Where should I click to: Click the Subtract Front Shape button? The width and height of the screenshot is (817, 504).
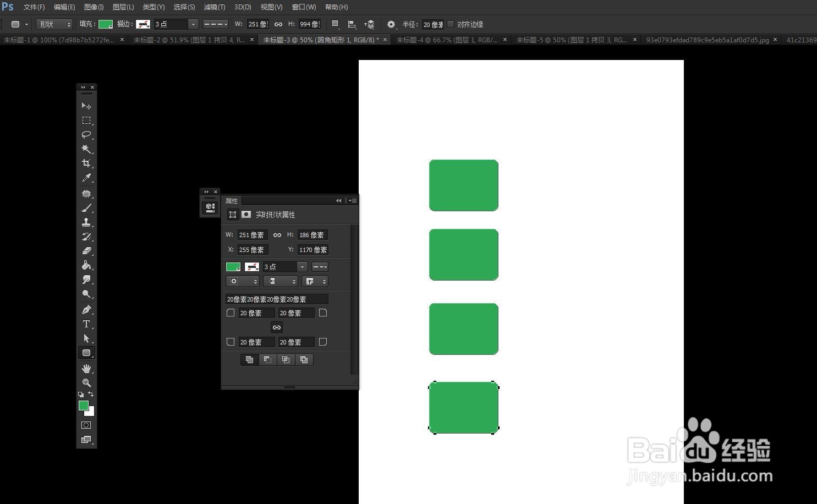[268, 360]
